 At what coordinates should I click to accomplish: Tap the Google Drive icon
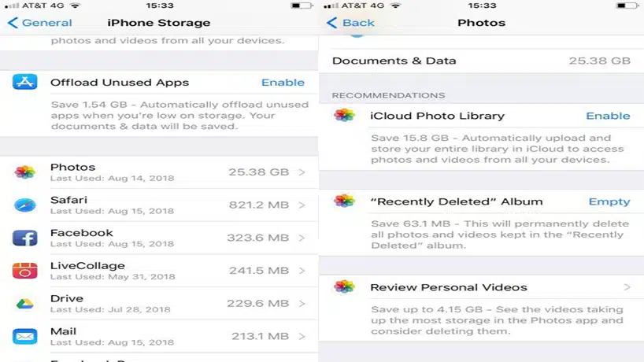(24, 304)
